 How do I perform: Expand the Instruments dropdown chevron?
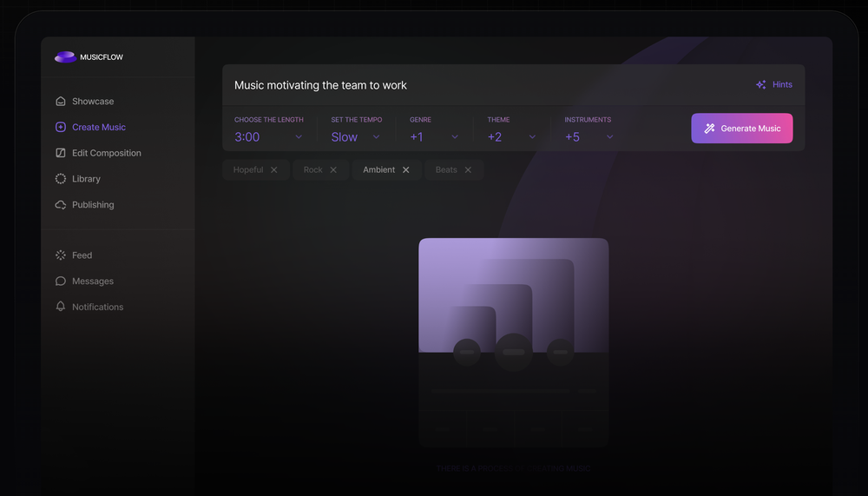click(610, 137)
